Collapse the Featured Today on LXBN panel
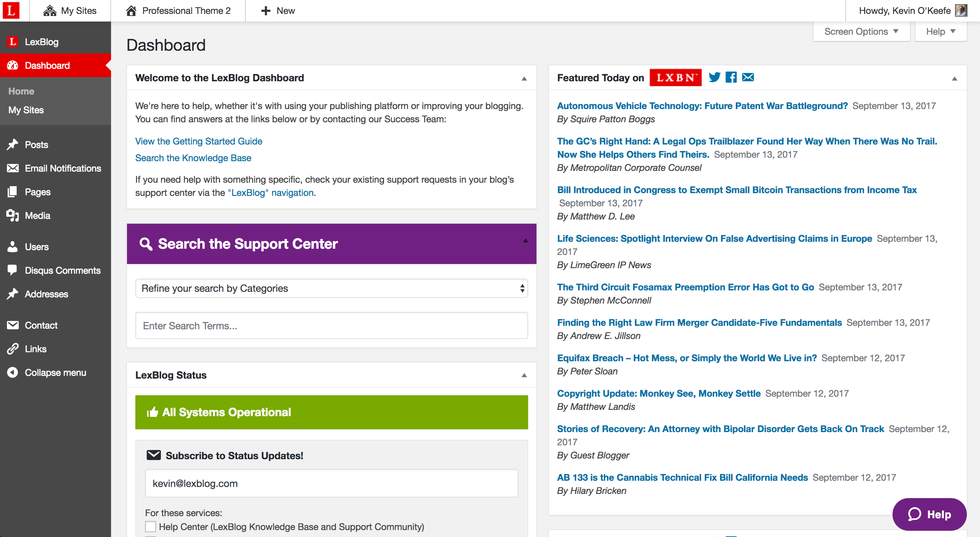The height and width of the screenshot is (537, 980). pyautogui.click(x=955, y=79)
